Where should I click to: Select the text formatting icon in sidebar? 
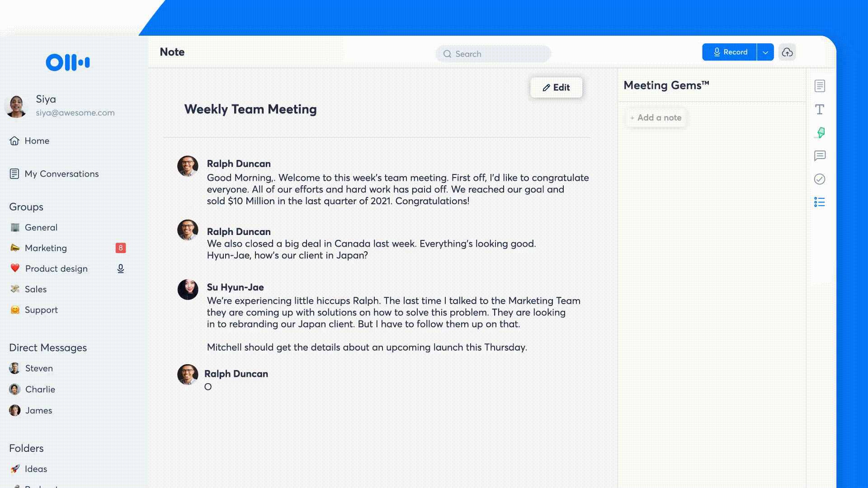click(820, 109)
